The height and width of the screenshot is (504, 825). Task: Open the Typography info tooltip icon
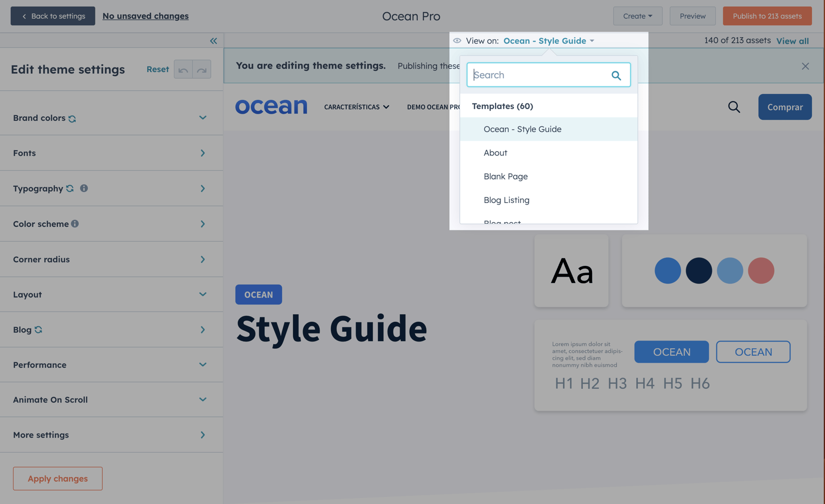(84, 188)
